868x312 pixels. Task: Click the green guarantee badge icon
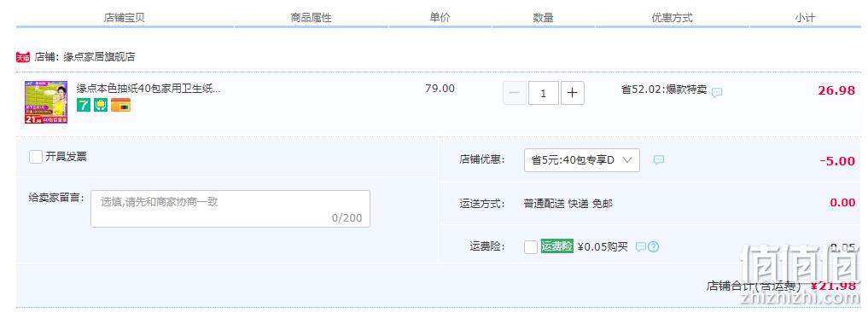pos(101,105)
